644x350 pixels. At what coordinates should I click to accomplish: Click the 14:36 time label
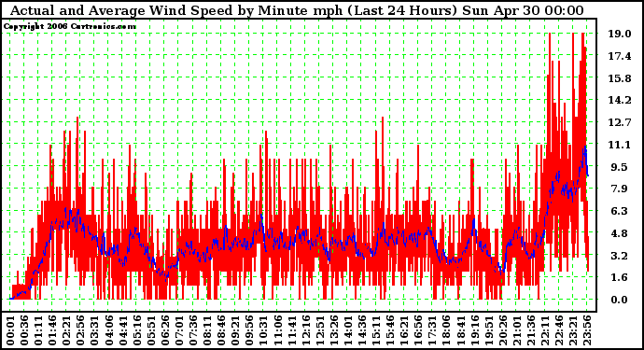coord(362,330)
